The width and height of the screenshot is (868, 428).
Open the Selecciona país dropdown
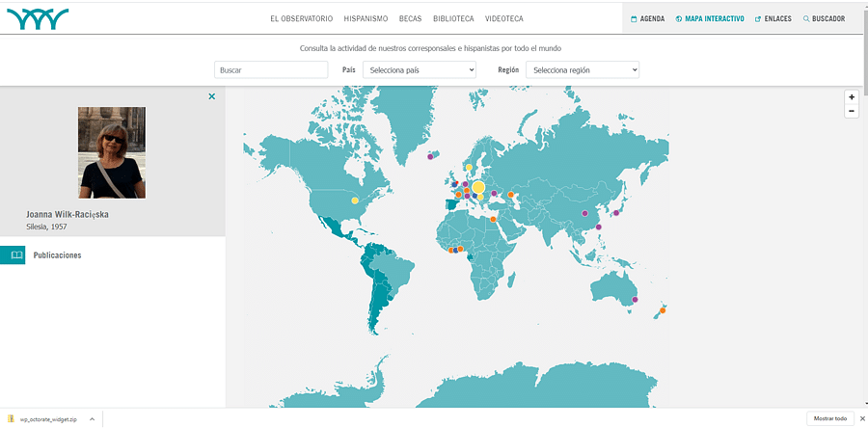(x=420, y=69)
